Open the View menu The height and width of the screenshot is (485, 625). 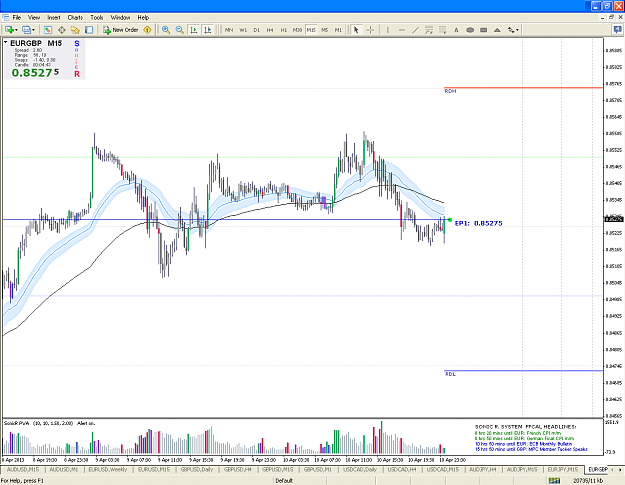point(34,18)
